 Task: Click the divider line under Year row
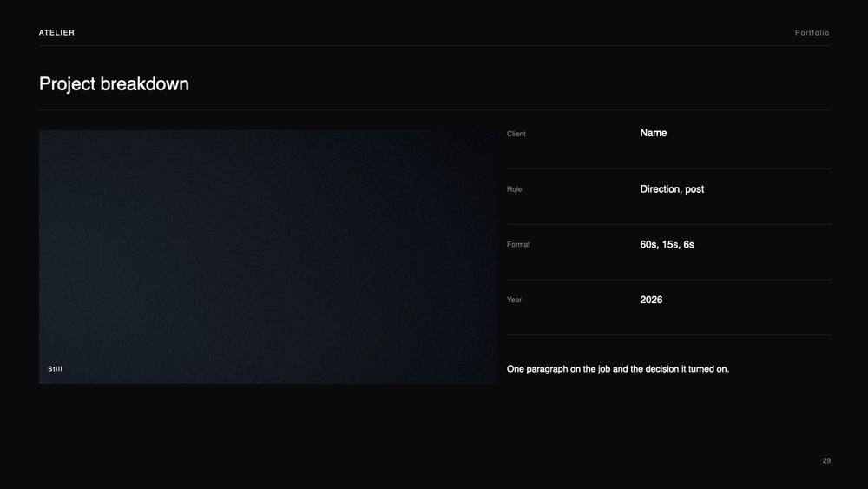pyautogui.click(x=668, y=335)
